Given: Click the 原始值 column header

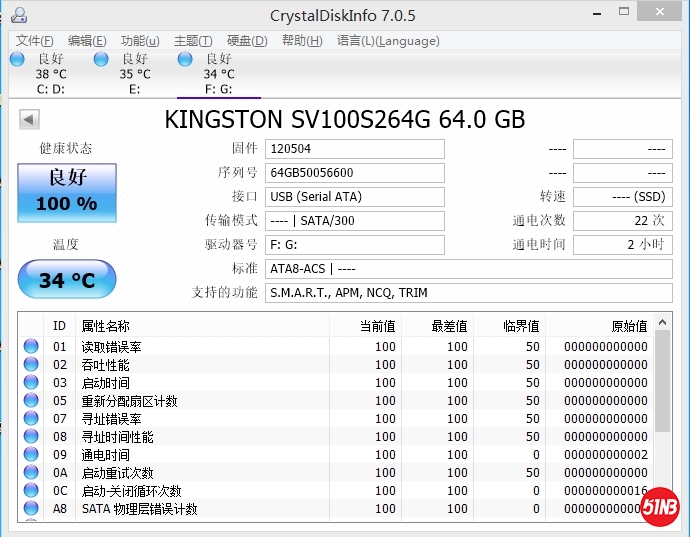Looking at the screenshot, I should 628,326.
